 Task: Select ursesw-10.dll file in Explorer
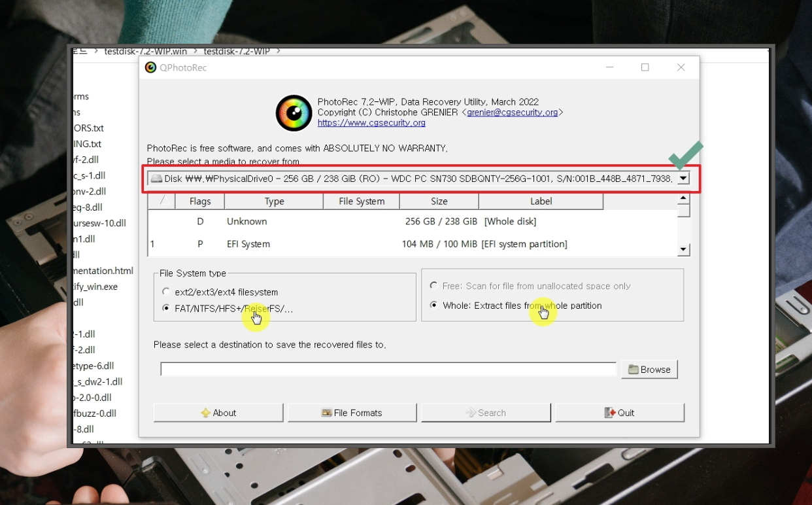coord(99,223)
